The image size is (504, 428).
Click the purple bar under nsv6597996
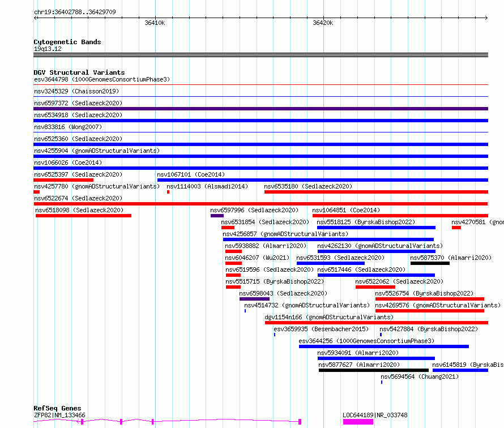point(217,216)
